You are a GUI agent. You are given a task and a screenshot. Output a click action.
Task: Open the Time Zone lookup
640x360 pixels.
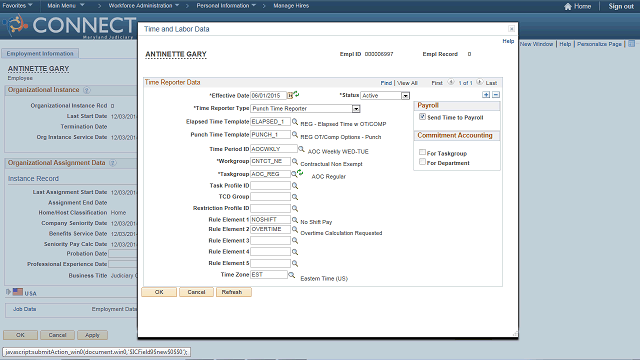[x=291, y=275]
